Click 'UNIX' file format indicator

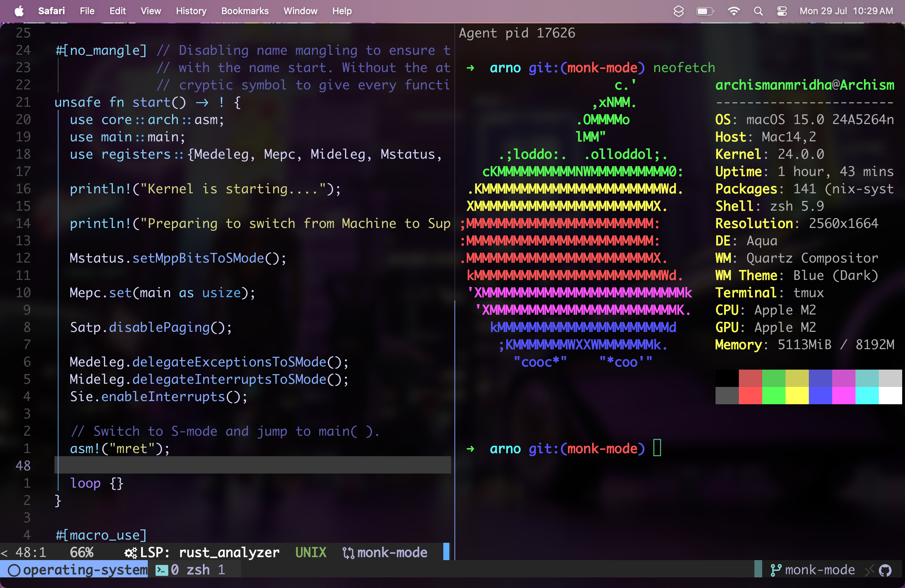tap(311, 553)
